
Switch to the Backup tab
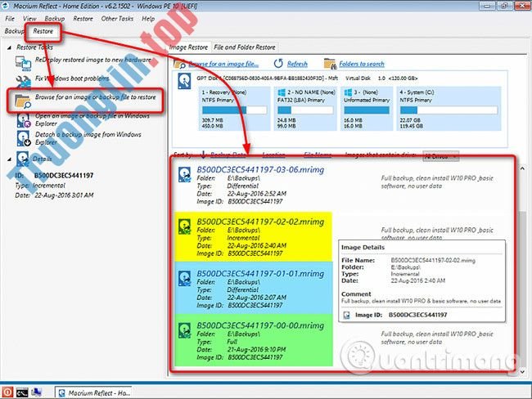coord(14,31)
